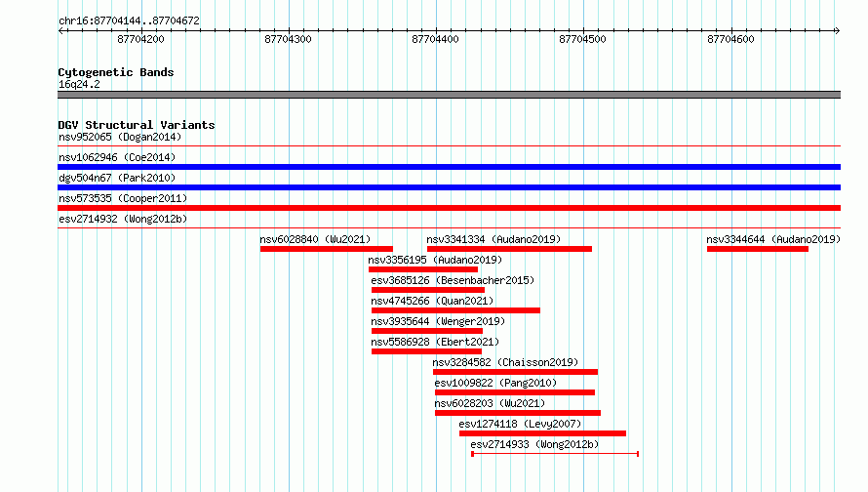The image size is (868, 492).
Task: Select the red bar under nsv6028203 (Wu2021)
Action: (518, 413)
